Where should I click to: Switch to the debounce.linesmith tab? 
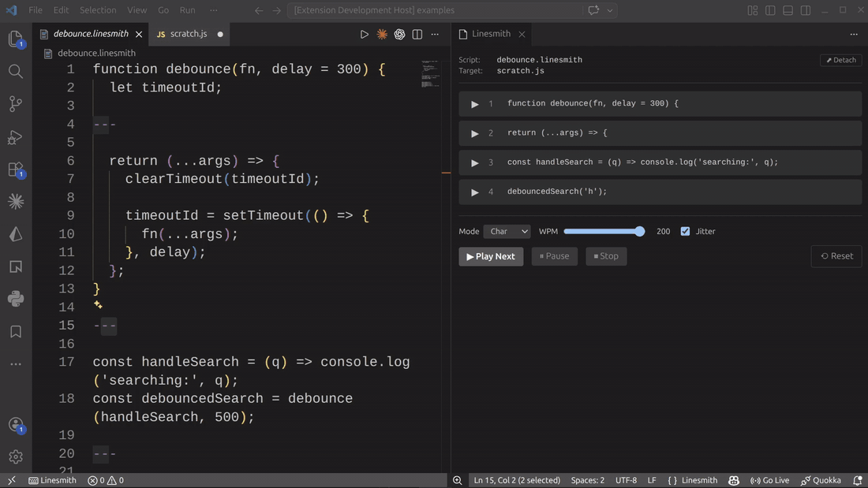click(x=91, y=34)
